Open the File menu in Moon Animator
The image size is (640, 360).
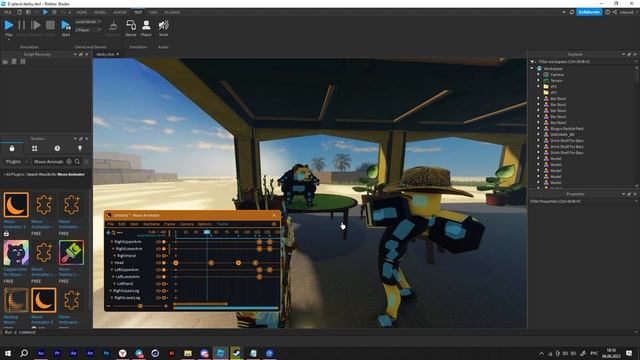point(111,224)
